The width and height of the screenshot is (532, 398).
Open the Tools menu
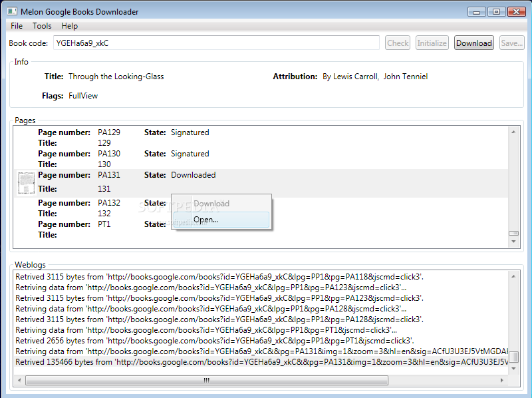(x=42, y=26)
